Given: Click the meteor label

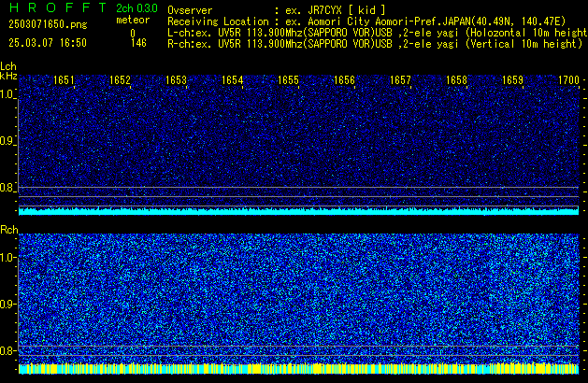Looking at the screenshot, I should click(133, 20).
